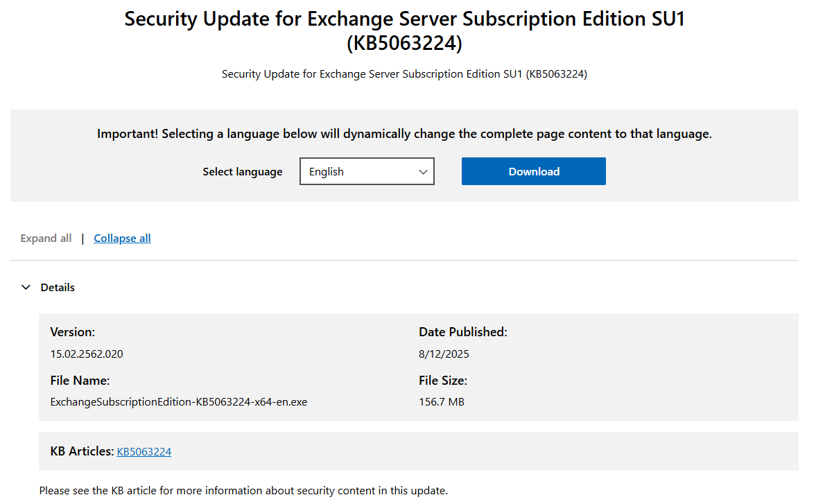Click the subtitle below the main heading
The height and width of the screenshot is (504, 816).
[x=404, y=74]
